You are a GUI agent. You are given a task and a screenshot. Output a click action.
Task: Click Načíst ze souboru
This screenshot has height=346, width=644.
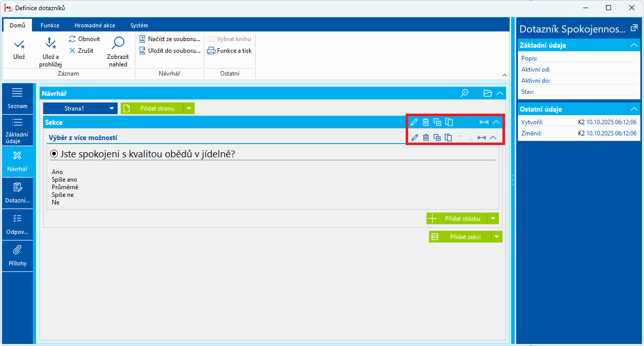point(170,39)
